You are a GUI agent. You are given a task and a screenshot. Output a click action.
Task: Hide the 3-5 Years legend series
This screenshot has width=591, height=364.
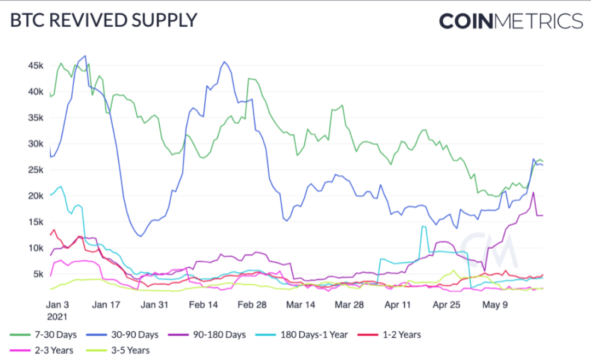118,350
